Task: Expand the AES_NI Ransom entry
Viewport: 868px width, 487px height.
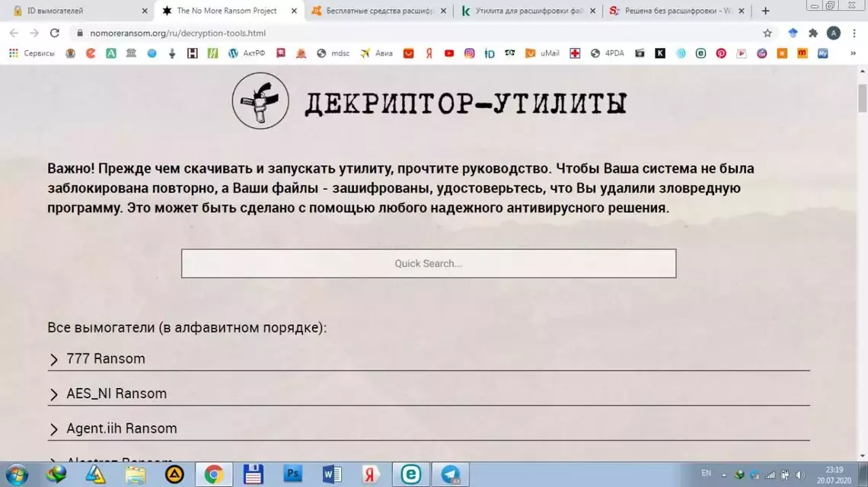Action: 429,393
